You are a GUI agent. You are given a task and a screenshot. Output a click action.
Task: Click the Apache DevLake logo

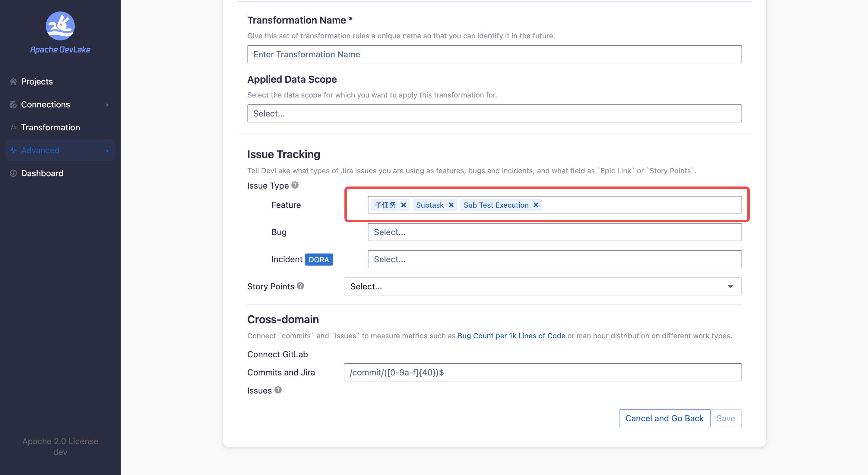60,26
